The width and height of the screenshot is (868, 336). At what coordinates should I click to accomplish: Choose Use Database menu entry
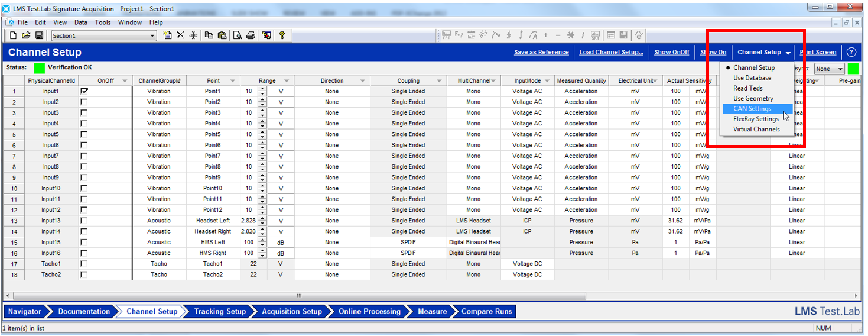752,78
